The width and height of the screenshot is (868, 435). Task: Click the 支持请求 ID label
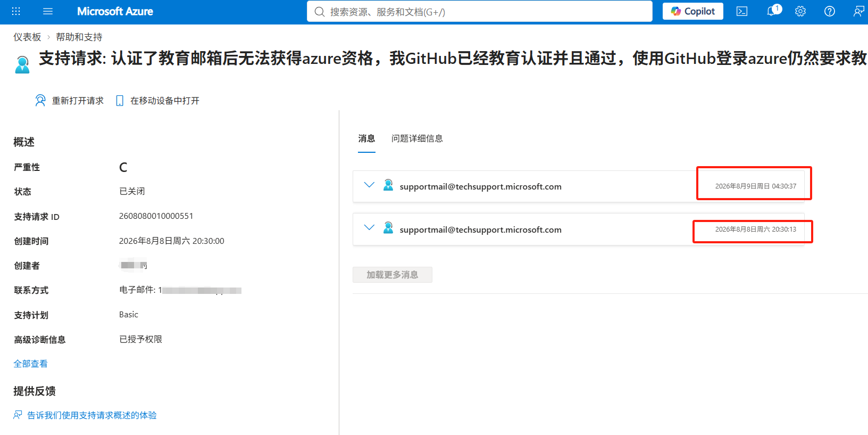point(37,217)
